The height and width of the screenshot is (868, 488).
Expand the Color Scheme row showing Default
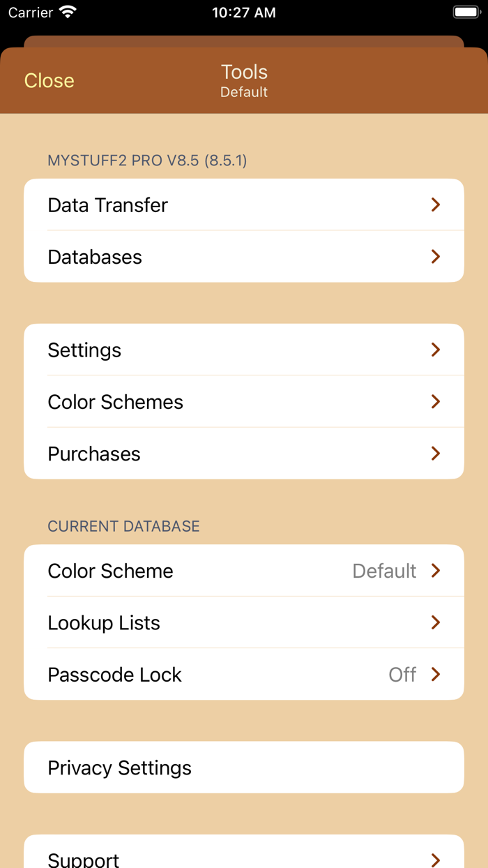[244, 571]
